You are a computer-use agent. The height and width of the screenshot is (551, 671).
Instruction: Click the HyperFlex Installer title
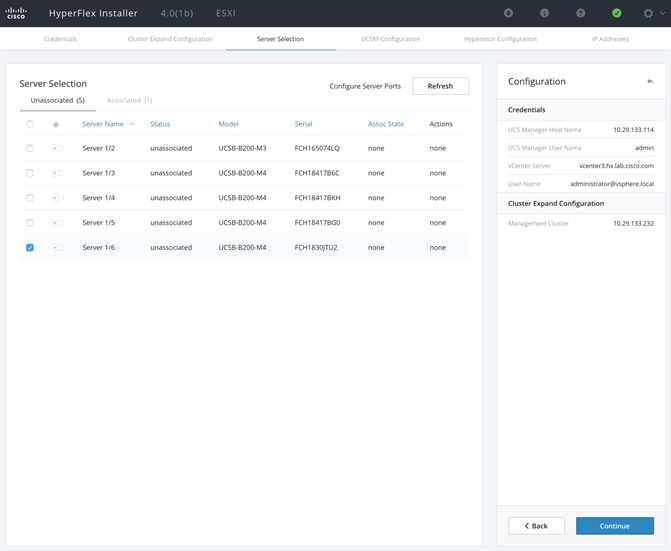click(x=93, y=13)
